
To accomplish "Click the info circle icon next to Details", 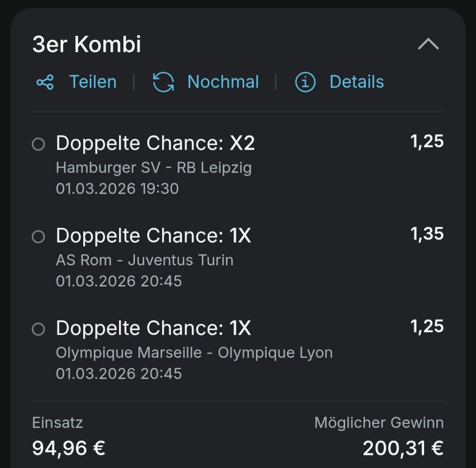I will [305, 82].
